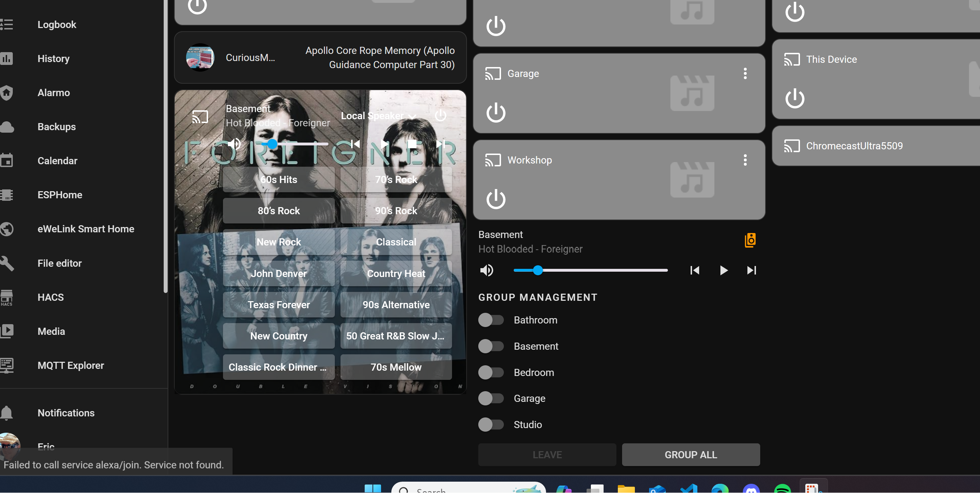Toggle the Bedroom speaker group
The image size is (980, 493).
(x=491, y=372)
